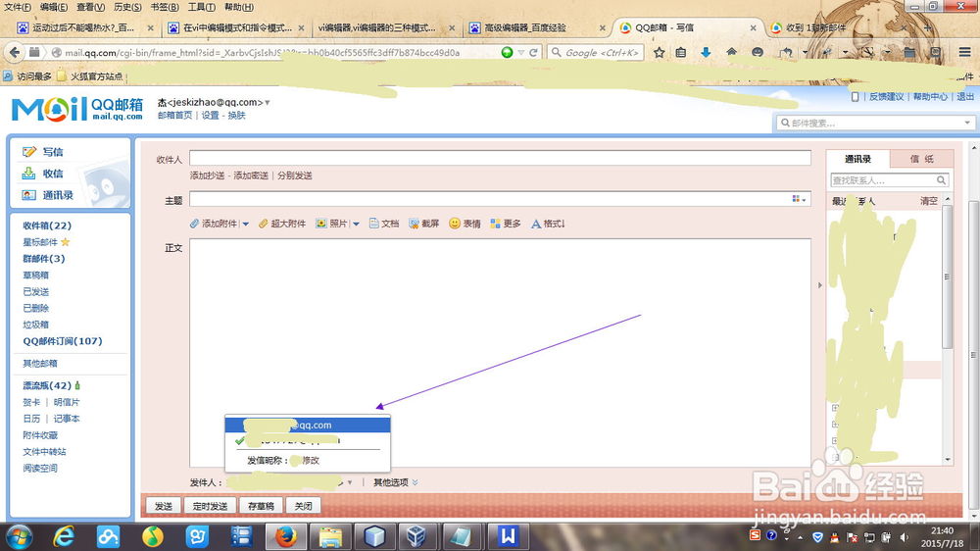980x551 pixels.
Task: Select the checkmarked sender address entry
Action: tap(308, 440)
